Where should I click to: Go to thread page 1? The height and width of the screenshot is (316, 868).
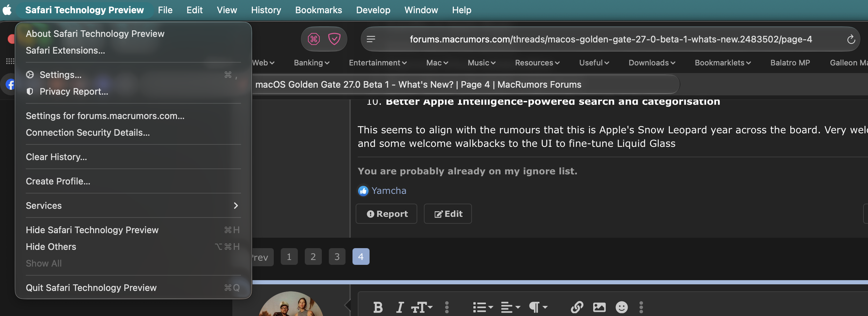tap(289, 257)
